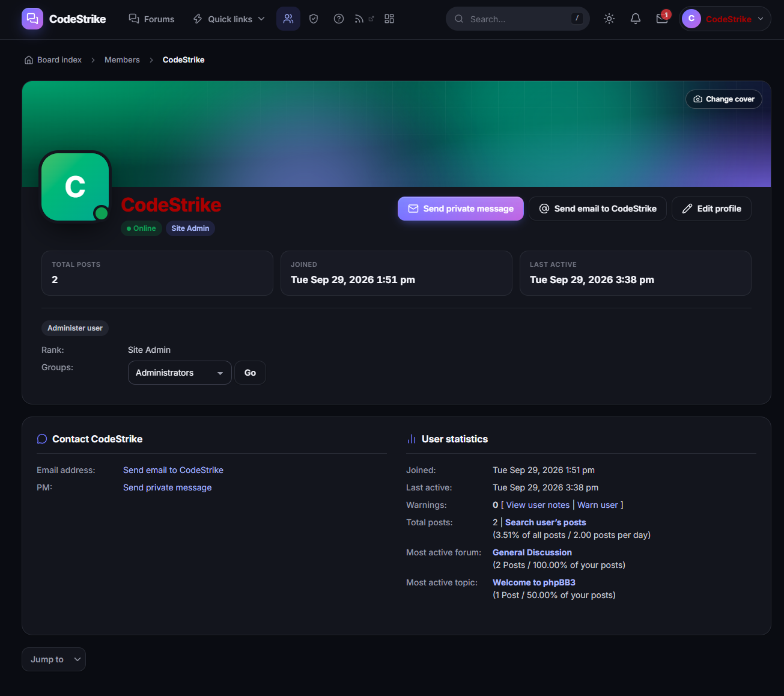
Task: Go to Board index breadcrumb
Action: (59, 60)
